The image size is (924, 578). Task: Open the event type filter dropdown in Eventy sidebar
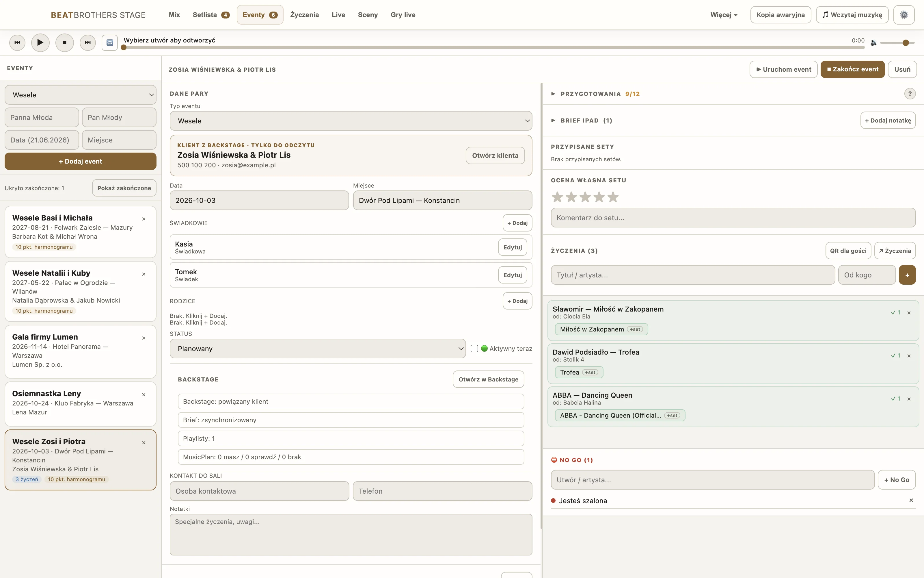tap(81, 95)
